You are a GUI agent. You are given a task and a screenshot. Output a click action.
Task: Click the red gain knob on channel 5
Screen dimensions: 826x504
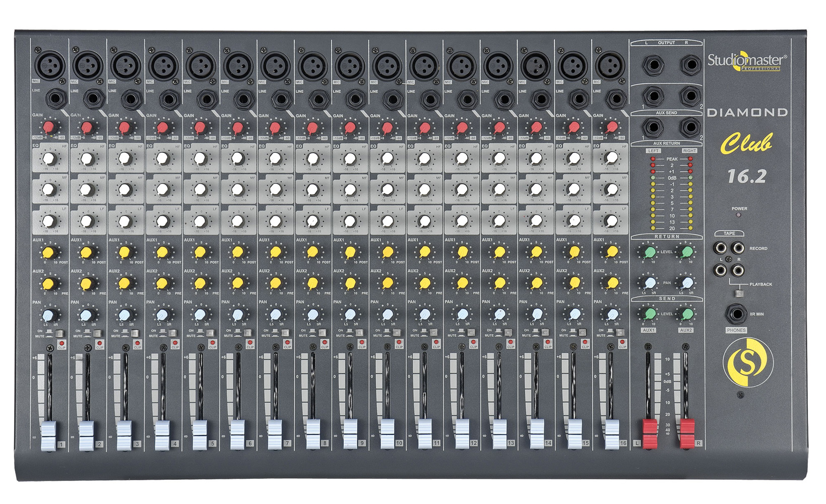(x=200, y=127)
